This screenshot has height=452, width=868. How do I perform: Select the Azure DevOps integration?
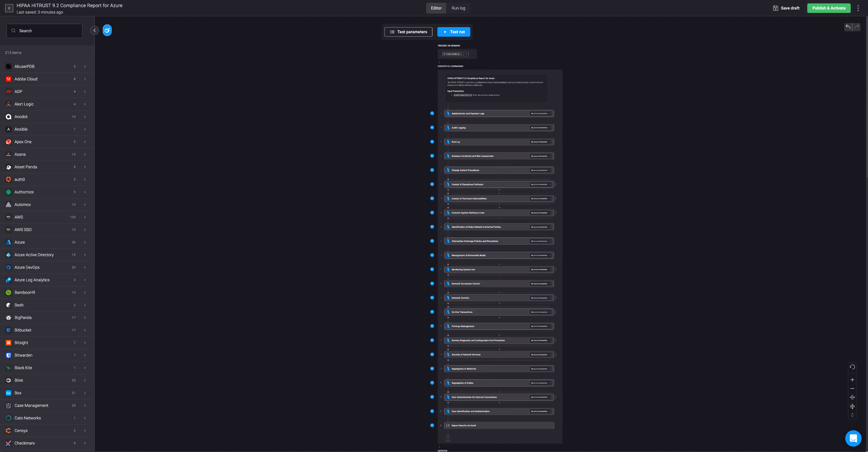pyautogui.click(x=46, y=267)
